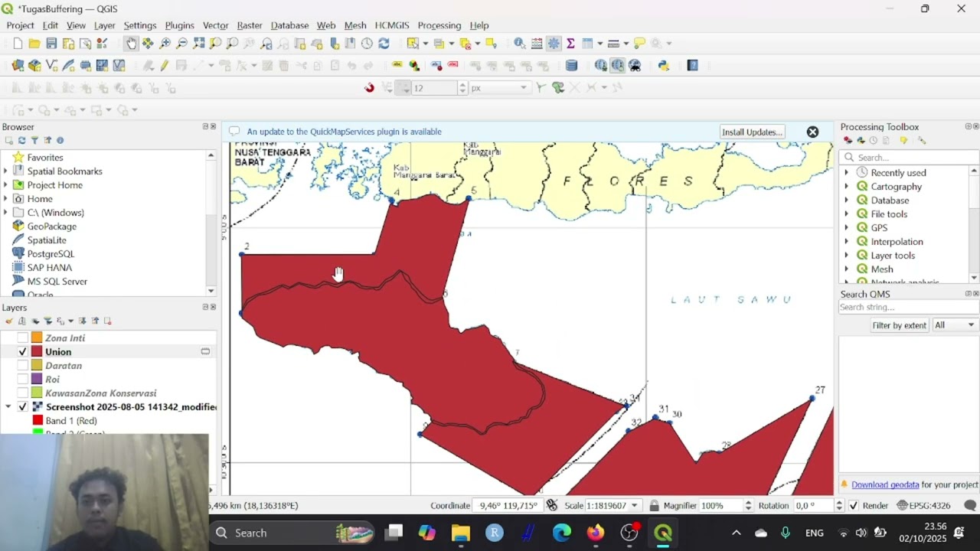This screenshot has width=980, height=551.
Task: Open the All filter dropdown in Search QMS
Action: (x=955, y=325)
